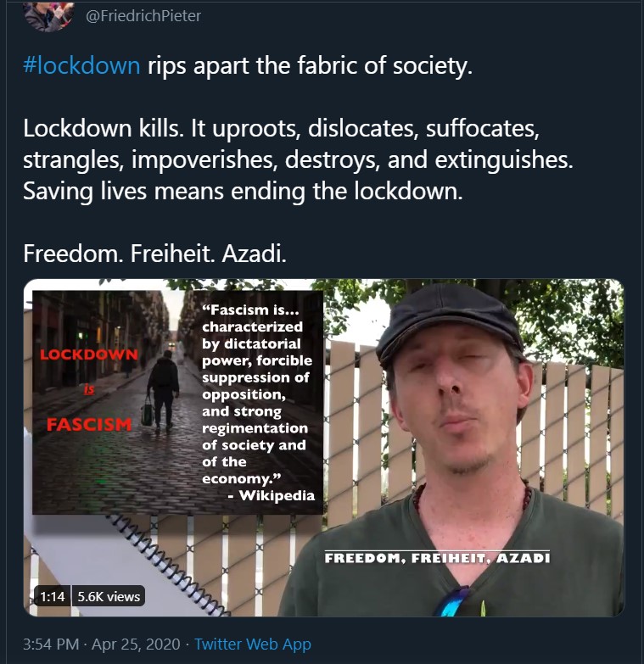This screenshot has width=644, height=664.
Task: Click the 5.6K views counter badge
Action: [109, 596]
